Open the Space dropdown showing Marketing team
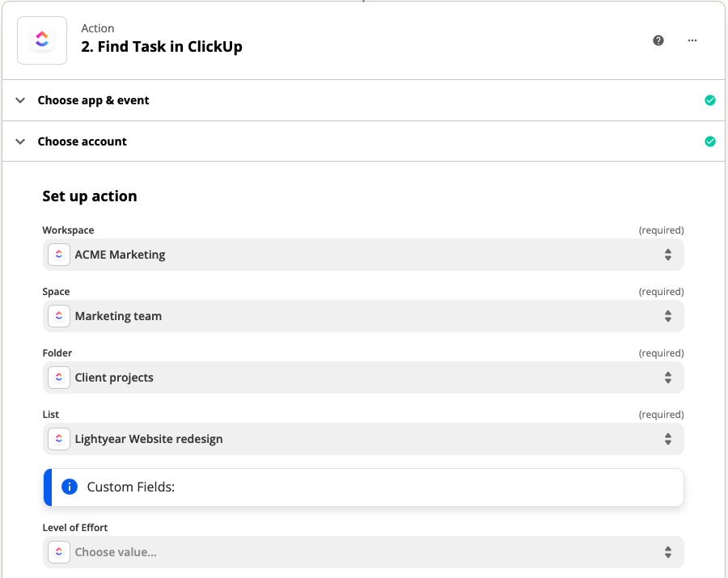 [x=363, y=316]
